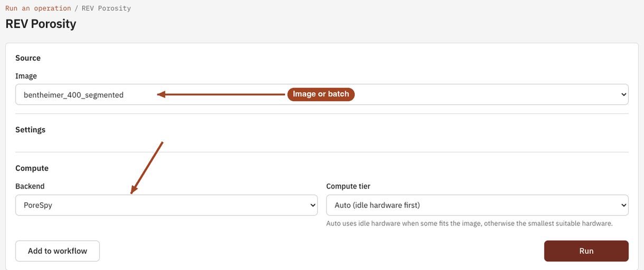Click the 'Image' field label
The height and width of the screenshot is (270, 644).
pos(26,76)
